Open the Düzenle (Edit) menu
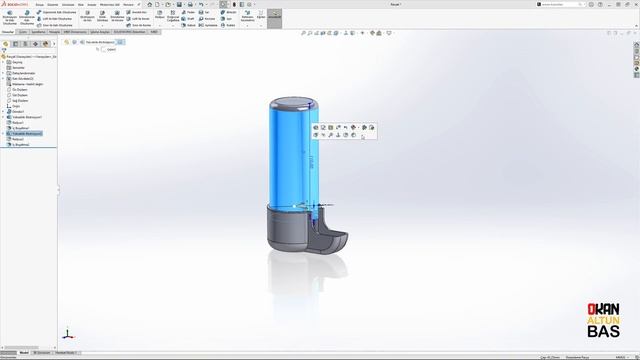The image size is (640, 360). (x=53, y=4)
